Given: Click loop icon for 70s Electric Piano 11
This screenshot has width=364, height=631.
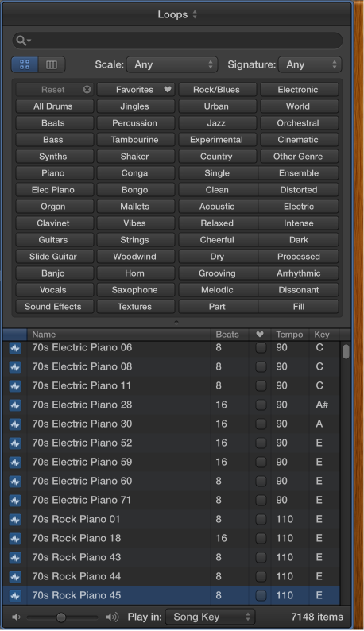Looking at the screenshot, I should (15, 386).
